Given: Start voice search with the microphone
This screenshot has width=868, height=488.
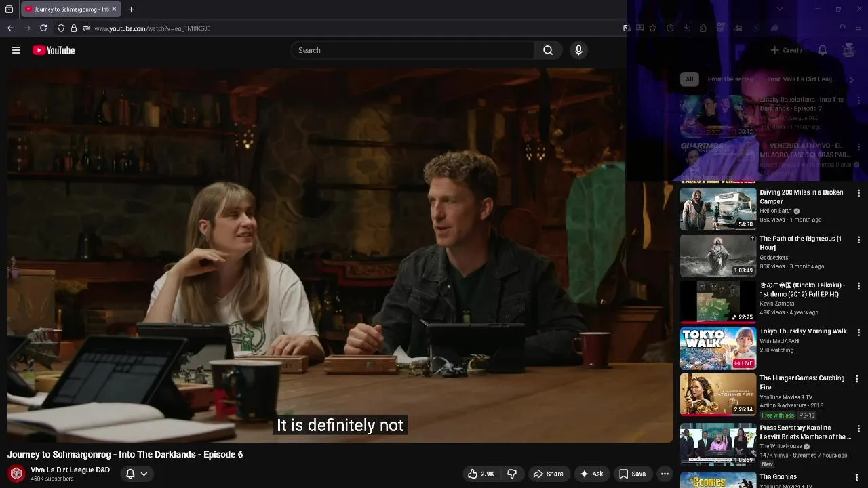Looking at the screenshot, I should click(578, 50).
